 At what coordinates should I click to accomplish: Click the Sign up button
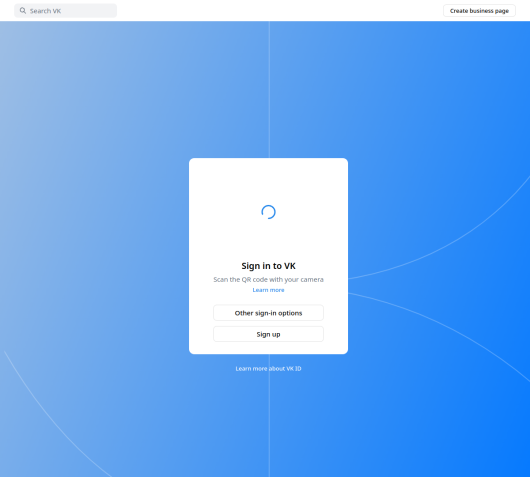click(x=268, y=334)
